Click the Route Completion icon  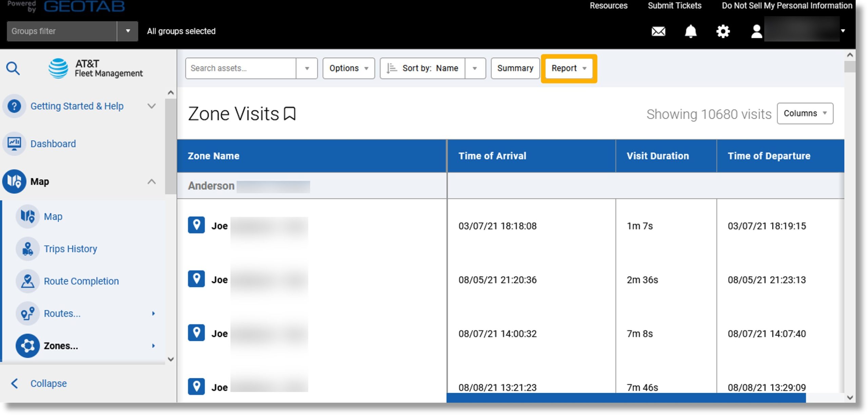[x=28, y=281]
